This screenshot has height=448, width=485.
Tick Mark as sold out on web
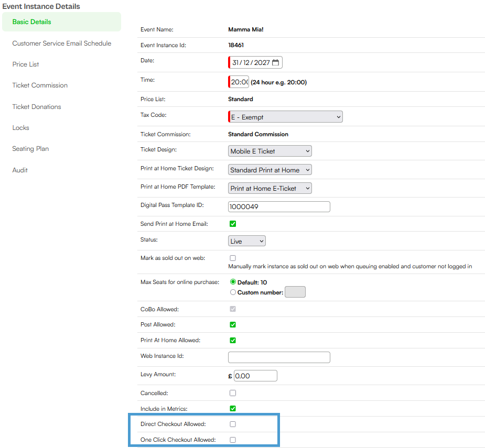(x=233, y=258)
